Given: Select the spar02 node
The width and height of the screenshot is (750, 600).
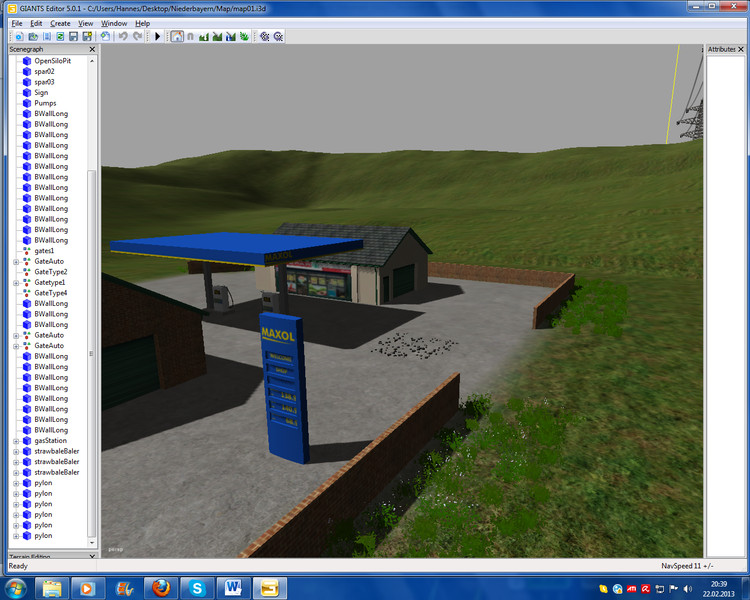Looking at the screenshot, I should pyautogui.click(x=44, y=71).
